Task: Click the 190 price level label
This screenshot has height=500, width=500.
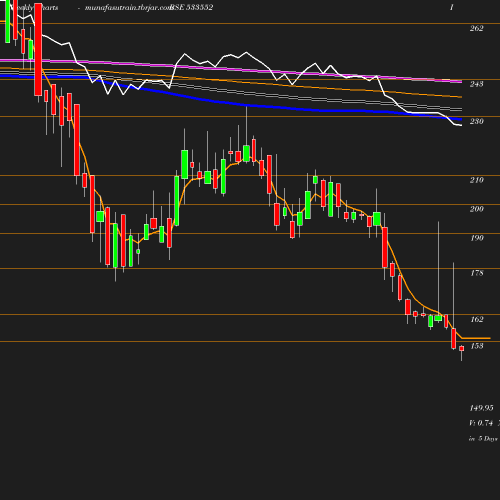Action: (476, 238)
